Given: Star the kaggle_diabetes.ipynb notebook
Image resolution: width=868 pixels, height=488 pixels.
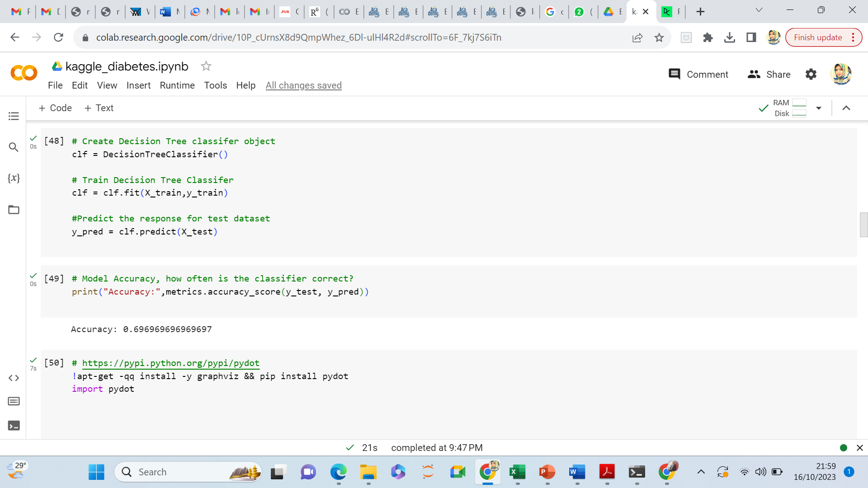Looking at the screenshot, I should click(206, 66).
